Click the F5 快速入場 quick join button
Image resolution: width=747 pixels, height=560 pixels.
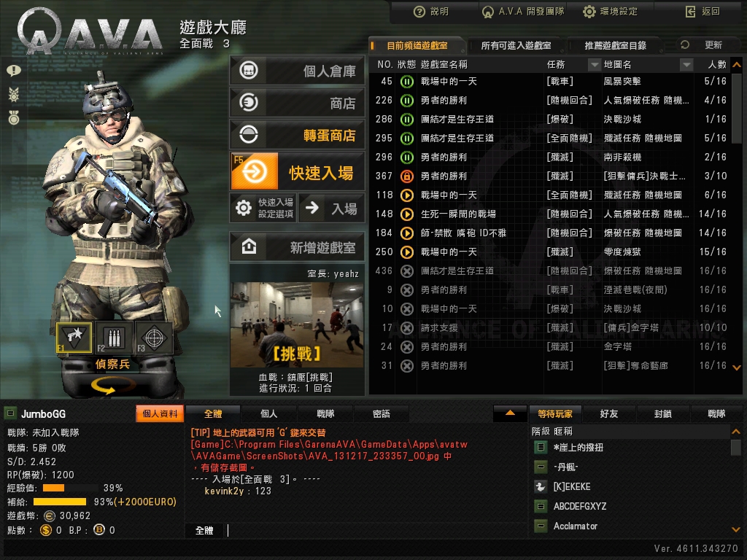click(x=298, y=171)
